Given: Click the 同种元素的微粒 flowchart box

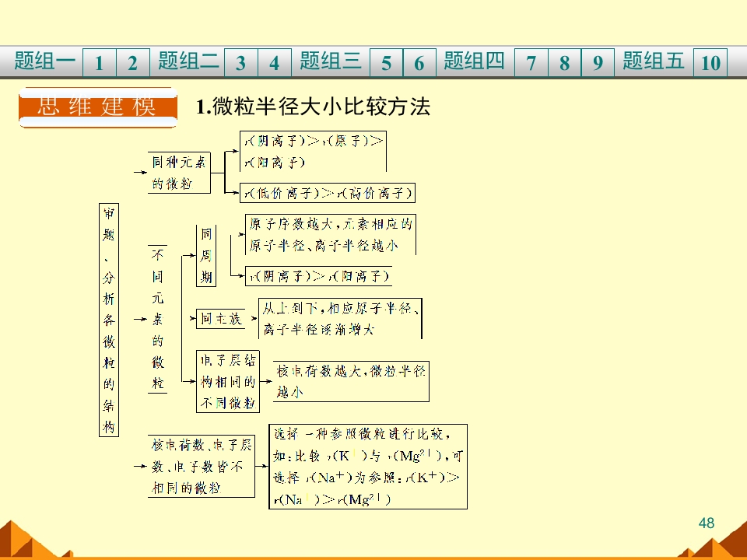Looking at the screenshot, I should click(179, 173).
